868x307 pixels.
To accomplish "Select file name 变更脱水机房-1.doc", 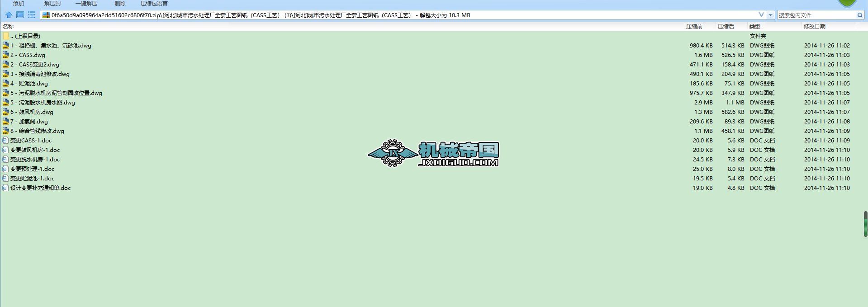I will 35,159.
